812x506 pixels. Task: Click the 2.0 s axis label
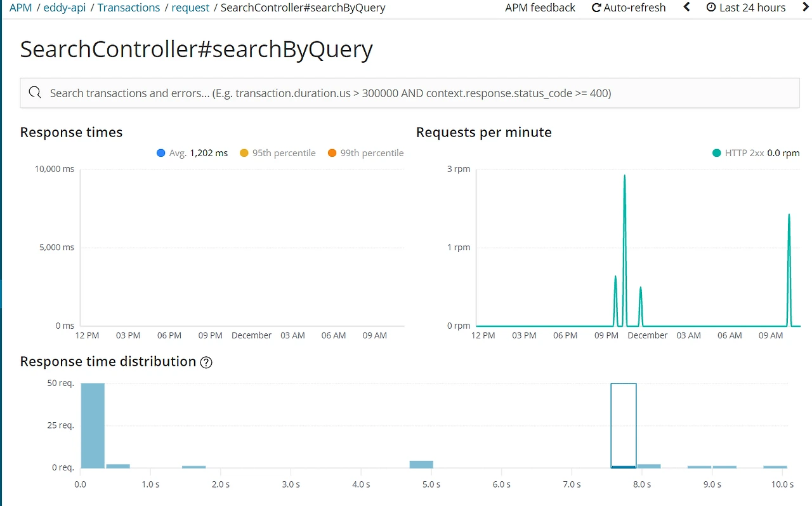pyautogui.click(x=220, y=484)
